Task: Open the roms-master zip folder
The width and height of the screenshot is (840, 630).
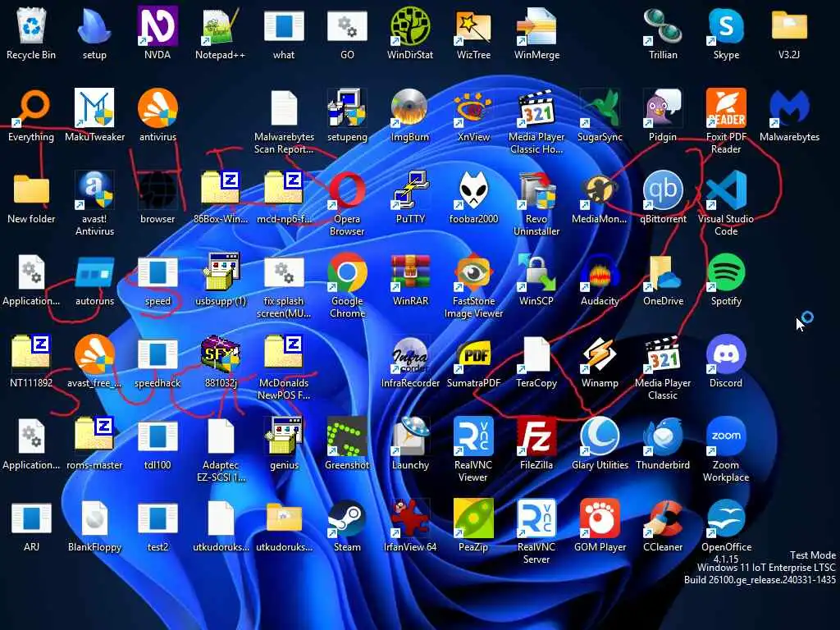Action: [x=94, y=433]
